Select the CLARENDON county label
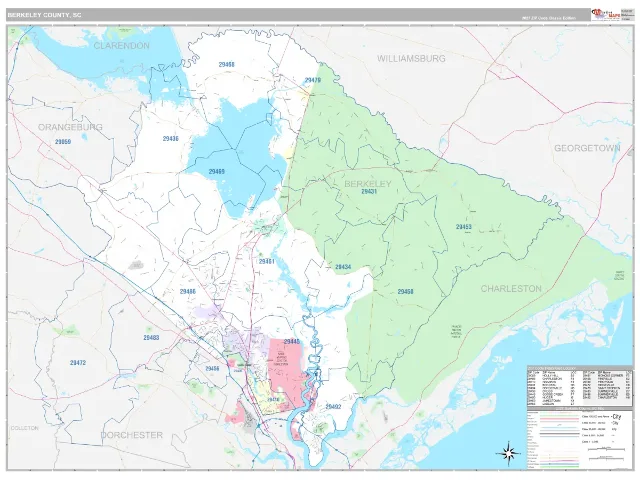 tap(122, 46)
